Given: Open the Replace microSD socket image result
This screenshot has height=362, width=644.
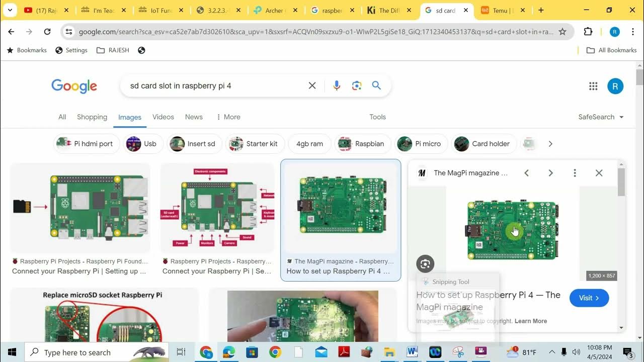Looking at the screenshot, I should pos(104,315).
